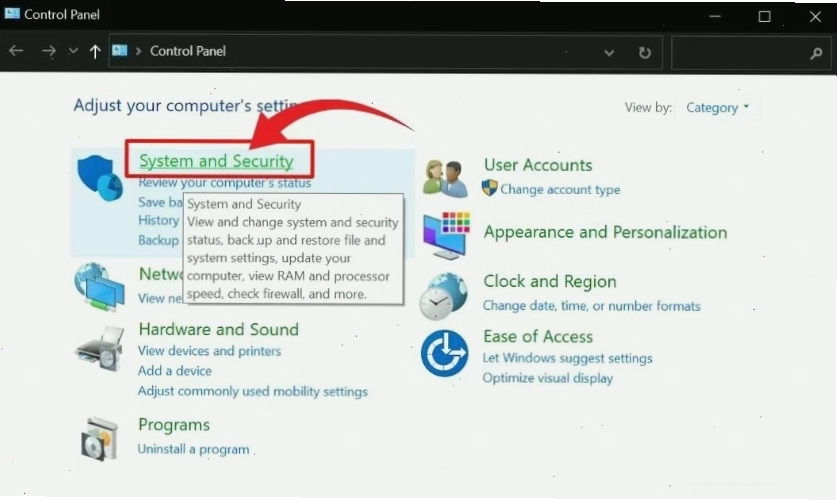Click the search magnifier icon
The width and height of the screenshot is (837, 500).
816,53
